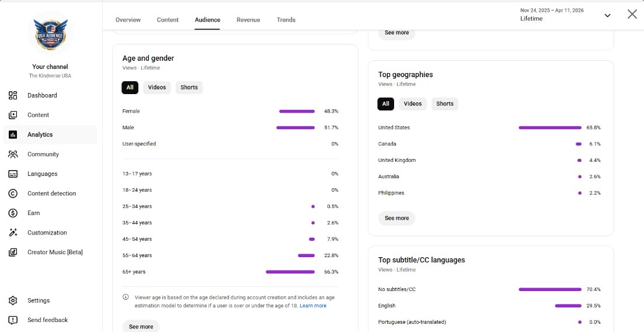Open the Trends tab
This screenshot has width=644, height=332.
[286, 20]
